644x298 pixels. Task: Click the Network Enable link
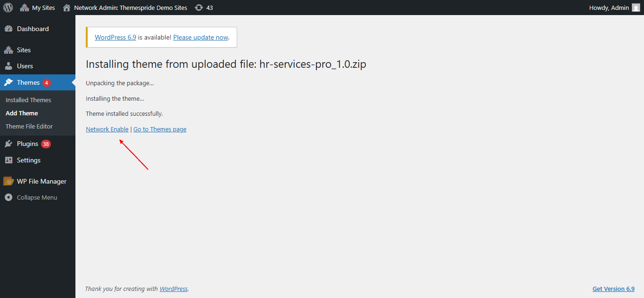click(x=107, y=129)
